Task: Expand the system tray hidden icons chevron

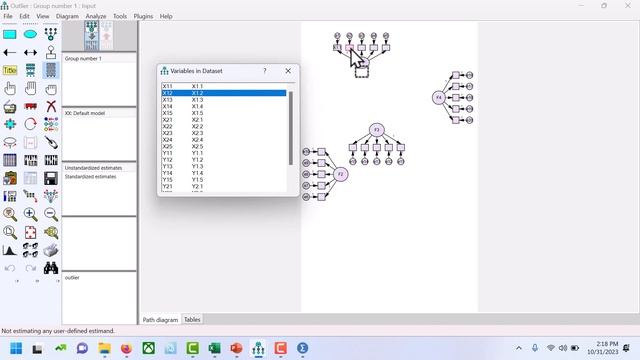Action: click(x=519, y=348)
